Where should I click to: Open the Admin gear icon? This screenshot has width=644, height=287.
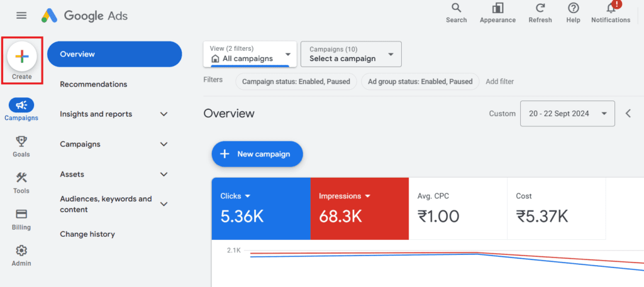point(21,251)
